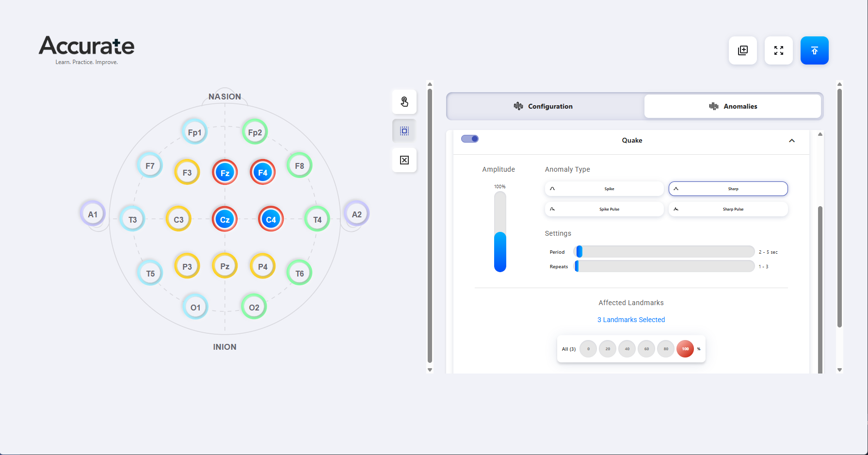Click the Amplitude vertical slider bar

(500, 231)
